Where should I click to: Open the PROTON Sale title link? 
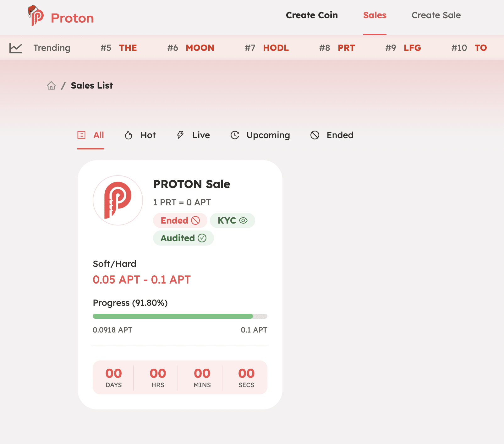pos(192,184)
